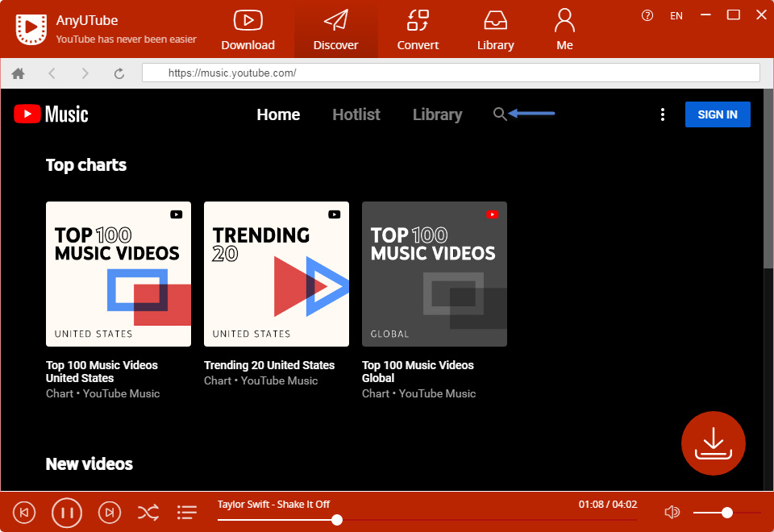Click the Trending 20 United States title
Image resolution: width=774 pixels, height=532 pixels.
(269, 365)
